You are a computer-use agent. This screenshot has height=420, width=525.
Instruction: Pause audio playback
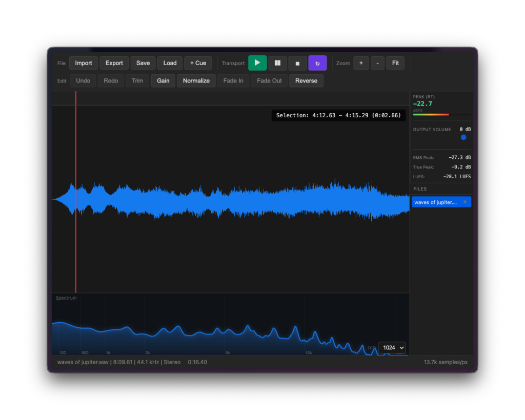277,62
